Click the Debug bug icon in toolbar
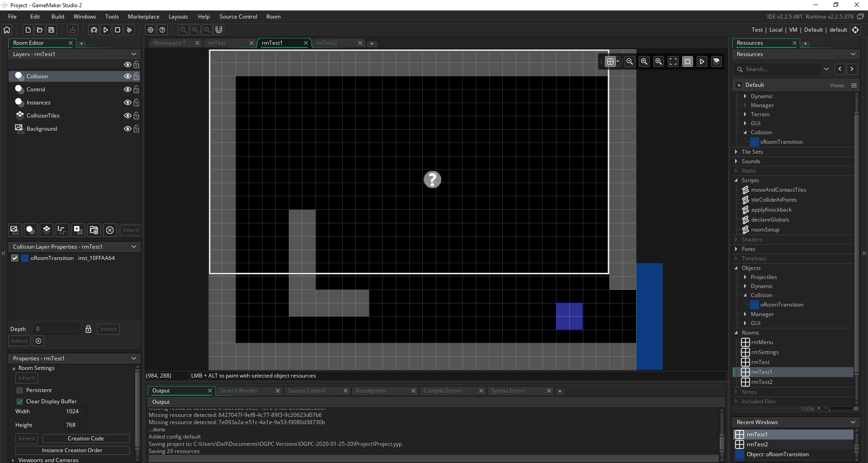Viewport: 868px width, 463px height. (x=94, y=30)
